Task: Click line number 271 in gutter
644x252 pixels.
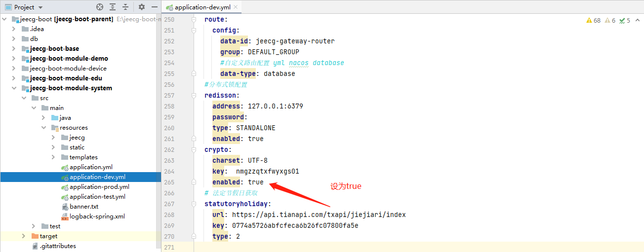Action: tap(169, 247)
